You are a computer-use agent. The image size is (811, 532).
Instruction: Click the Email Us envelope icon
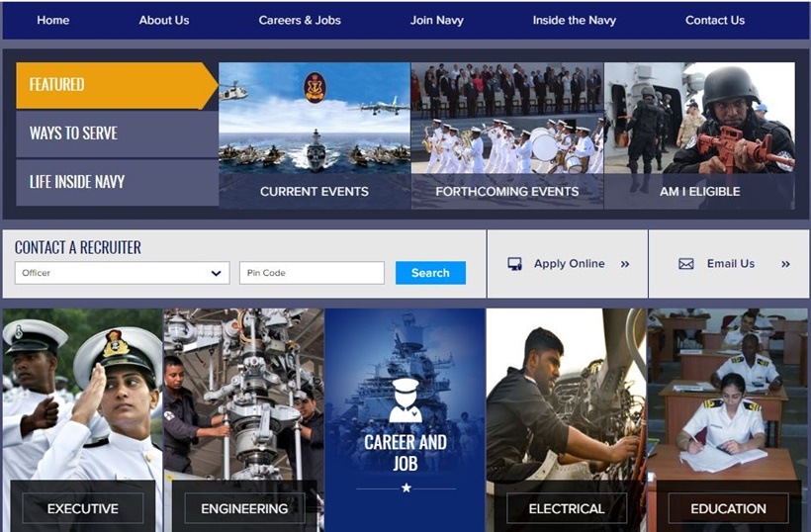[685, 264]
